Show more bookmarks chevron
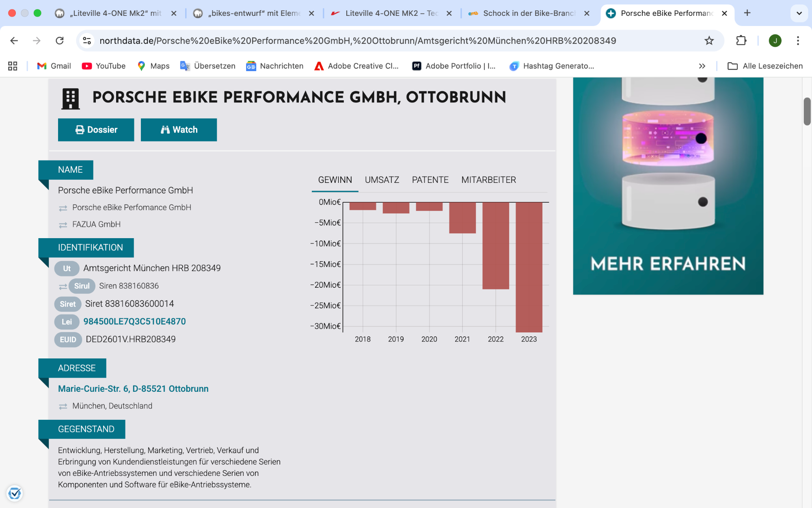This screenshot has height=508, width=812. point(702,66)
